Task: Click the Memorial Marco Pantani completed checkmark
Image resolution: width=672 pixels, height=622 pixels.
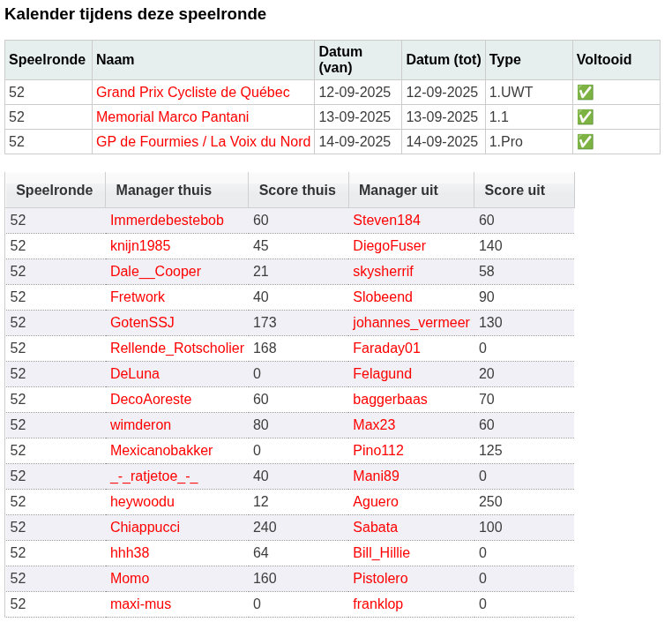Action: point(585,117)
